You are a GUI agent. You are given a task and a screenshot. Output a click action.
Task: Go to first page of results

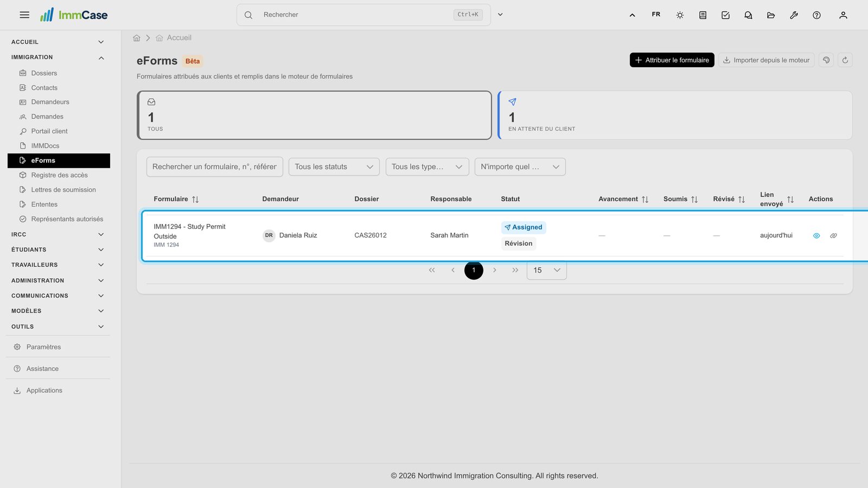(x=432, y=270)
